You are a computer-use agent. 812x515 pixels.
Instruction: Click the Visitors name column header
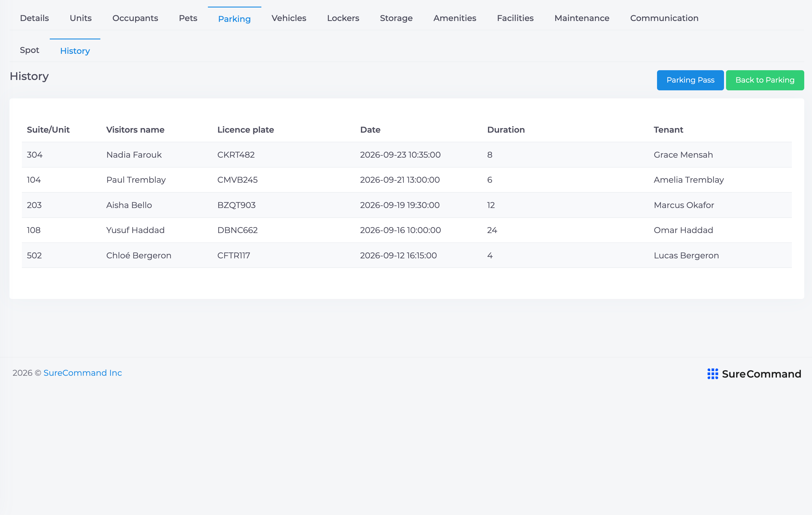pyautogui.click(x=135, y=129)
